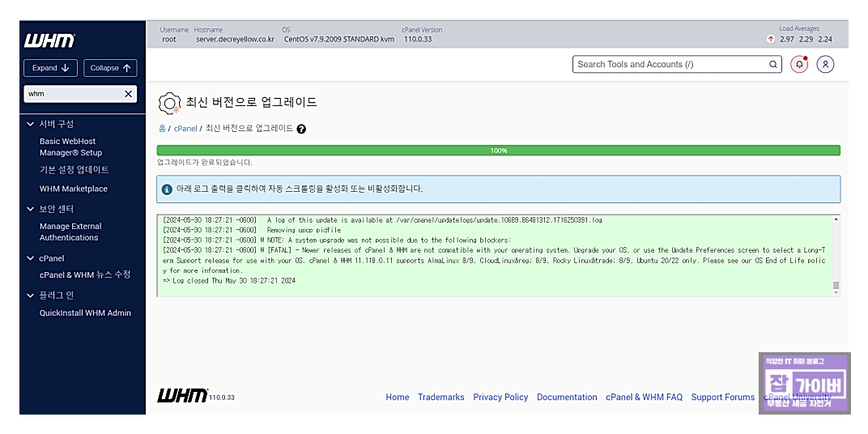Click the info icon in blue notice
Viewport: 868px width, 434px height.
tap(167, 189)
